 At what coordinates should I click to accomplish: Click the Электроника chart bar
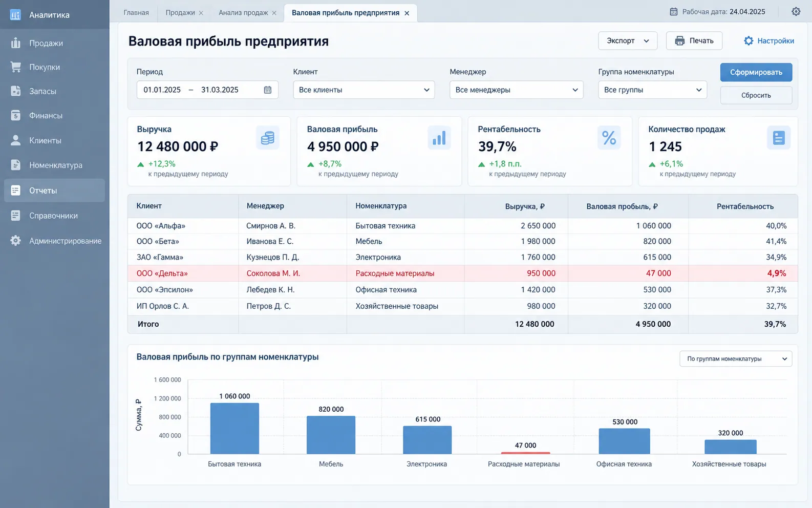[x=428, y=440]
